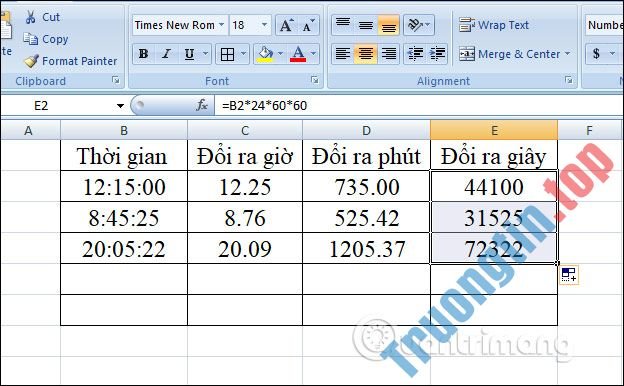Image resolution: width=624 pixels, height=386 pixels.
Task: Toggle Underline formatting
Action: pyautogui.click(x=189, y=54)
